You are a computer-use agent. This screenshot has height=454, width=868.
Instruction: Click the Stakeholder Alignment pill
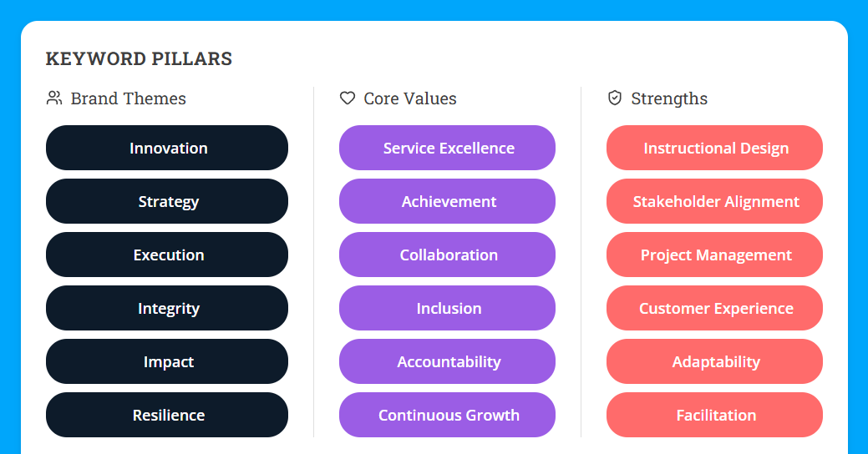(714, 201)
